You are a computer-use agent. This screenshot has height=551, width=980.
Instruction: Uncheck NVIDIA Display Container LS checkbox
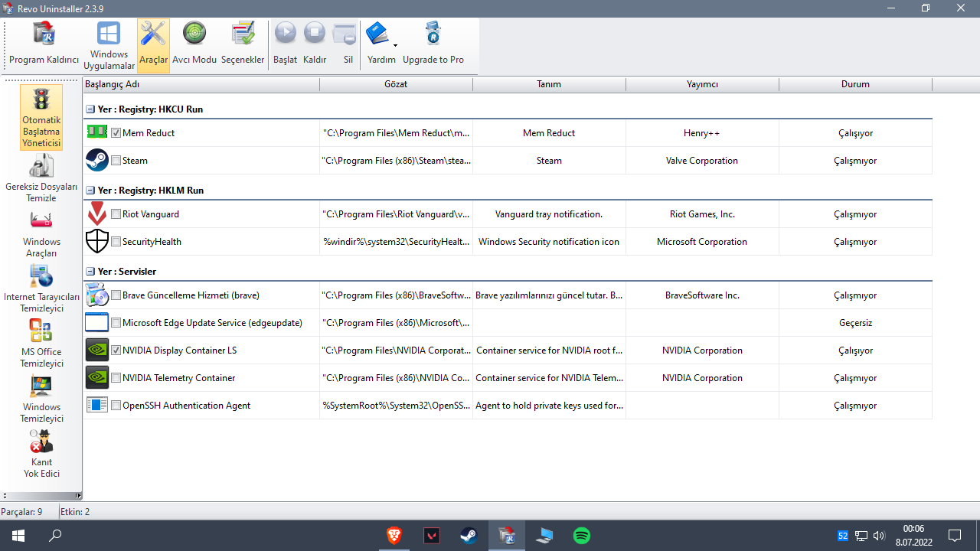click(x=116, y=350)
